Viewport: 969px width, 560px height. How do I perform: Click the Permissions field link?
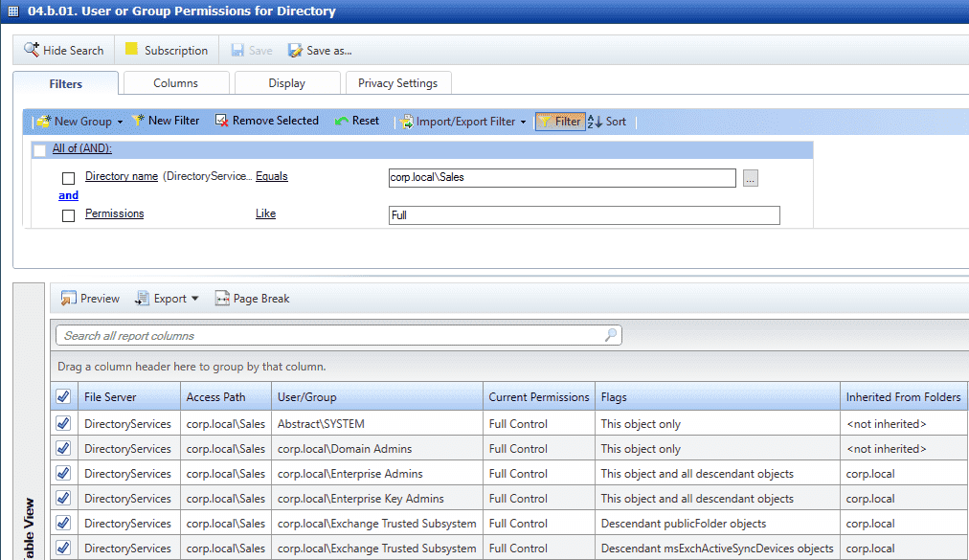[x=114, y=213]
